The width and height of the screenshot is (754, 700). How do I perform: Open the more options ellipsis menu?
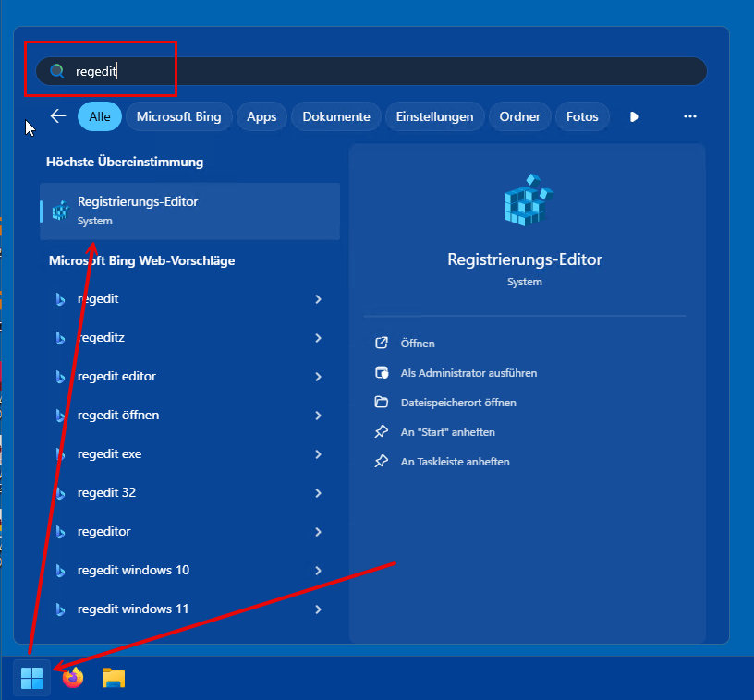690,116
